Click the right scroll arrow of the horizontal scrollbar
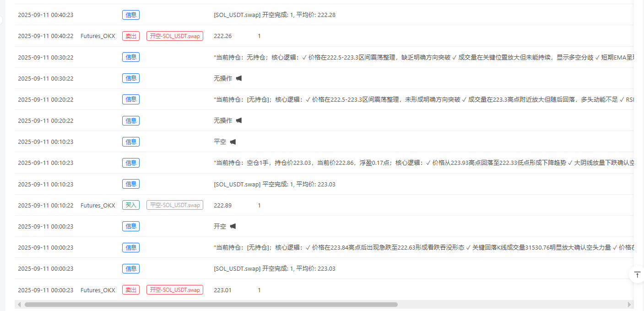The width and height of the screenshot is (644, 311). tap(628, 304)
